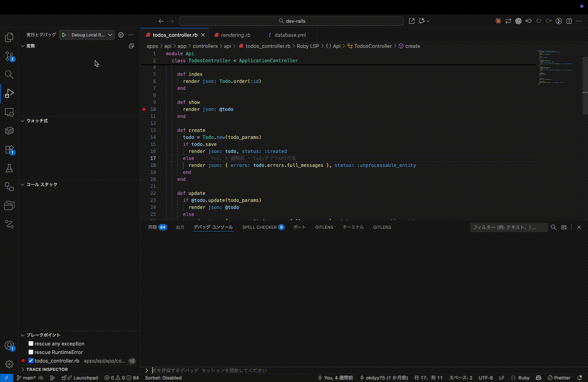Open the Extensions view showing one update
This screenshot has width=588, height=382.
tap(9, 149)
